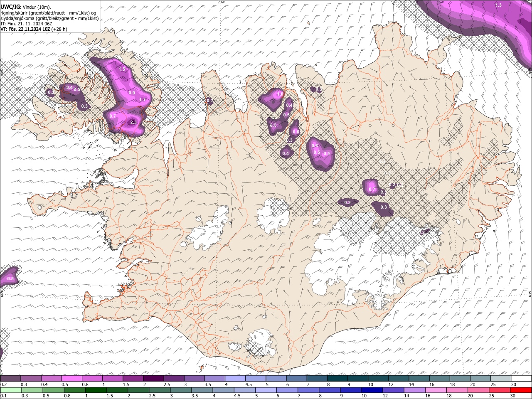Click the 'slydda/snjókoma' legend description line
Screen dimensions: 532x399
[49, 18]
